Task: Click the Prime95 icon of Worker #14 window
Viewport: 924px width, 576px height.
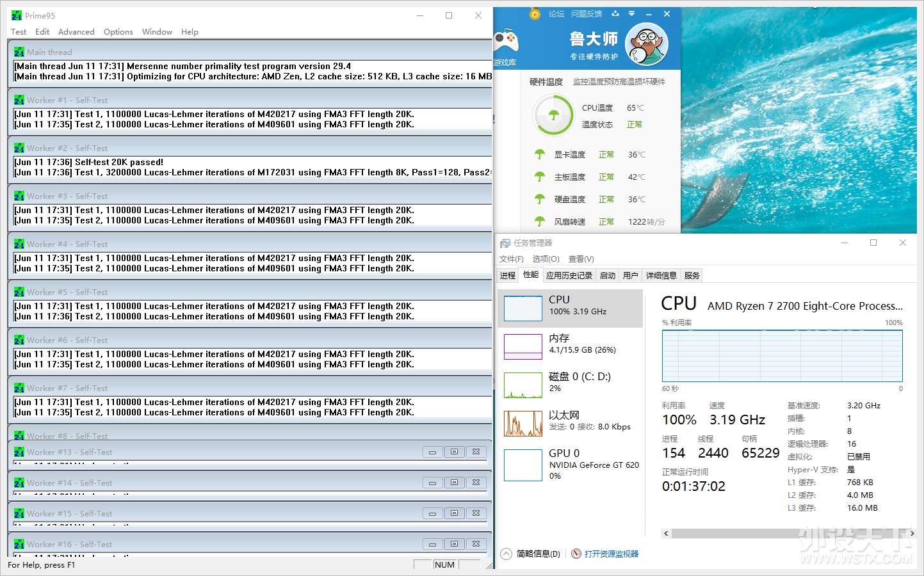Action: point(19,483)
